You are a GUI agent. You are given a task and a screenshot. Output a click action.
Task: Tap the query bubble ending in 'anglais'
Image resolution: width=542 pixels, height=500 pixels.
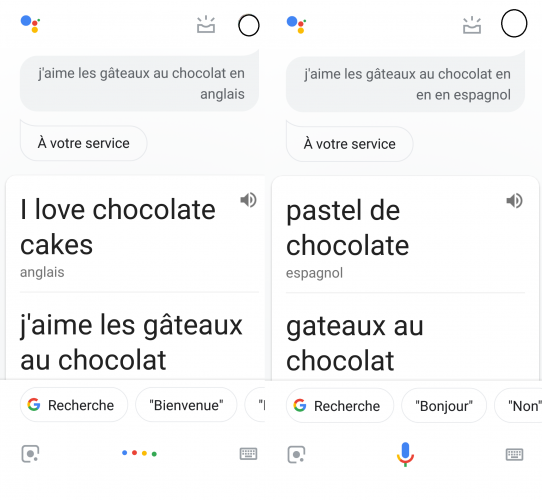tap(139, 83)
